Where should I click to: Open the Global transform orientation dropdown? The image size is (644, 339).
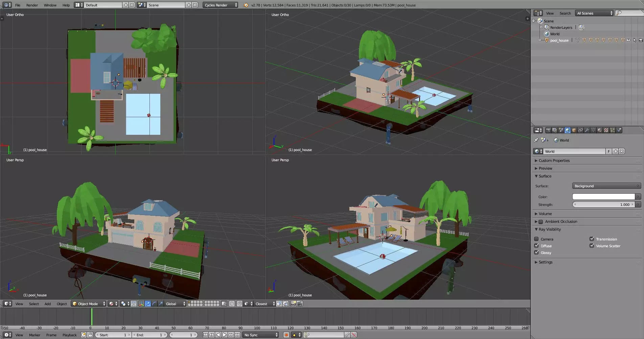(176, 304)
